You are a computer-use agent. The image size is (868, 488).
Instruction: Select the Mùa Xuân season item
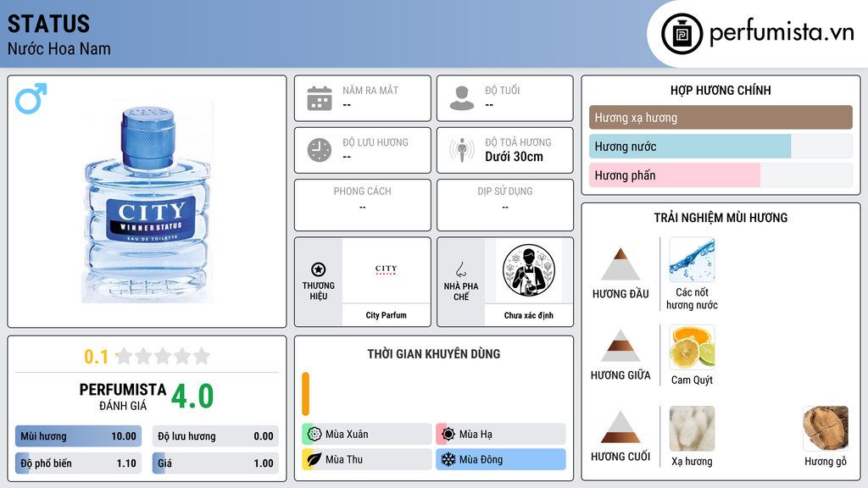[x=367, y=435]
